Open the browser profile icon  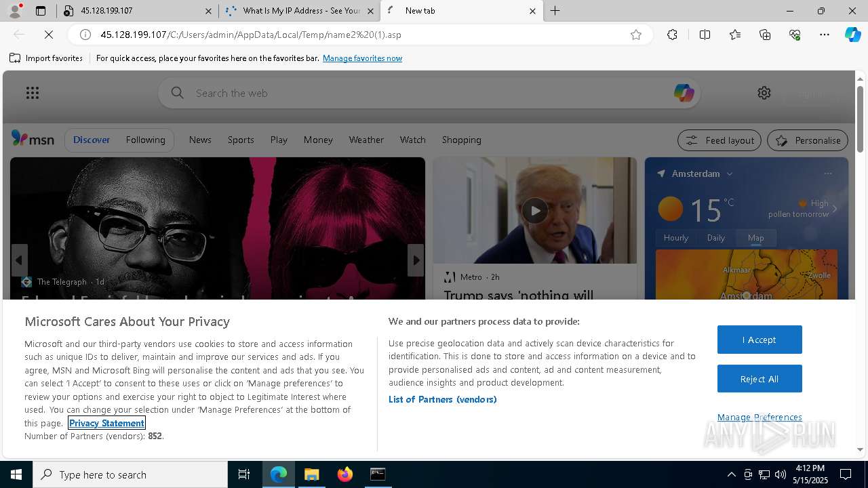[14, 10]
